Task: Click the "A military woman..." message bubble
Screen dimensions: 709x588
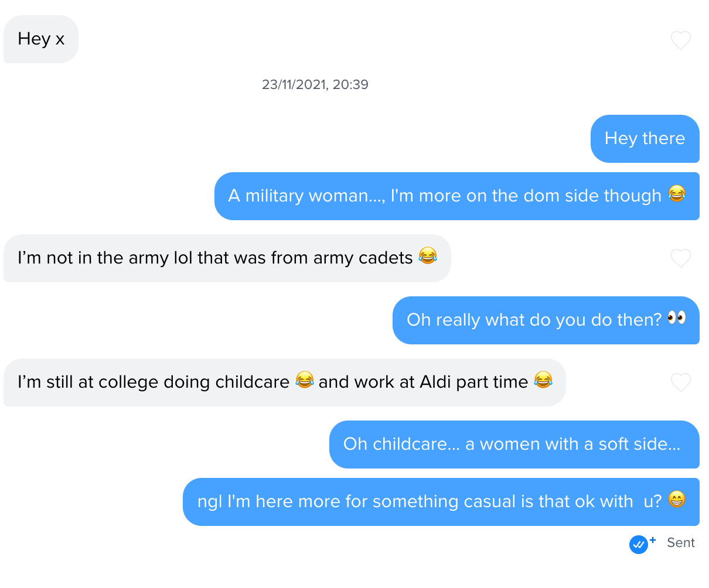Action: (445, 196)
